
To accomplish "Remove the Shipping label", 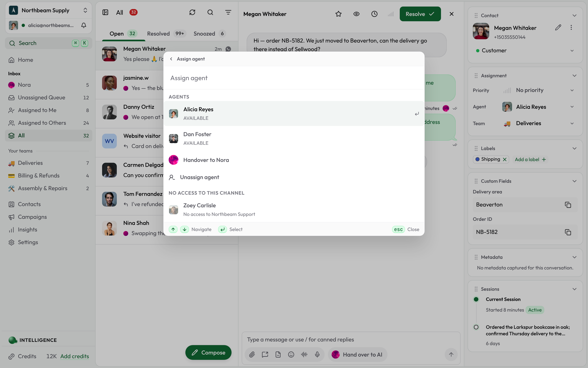I will 505,159.
